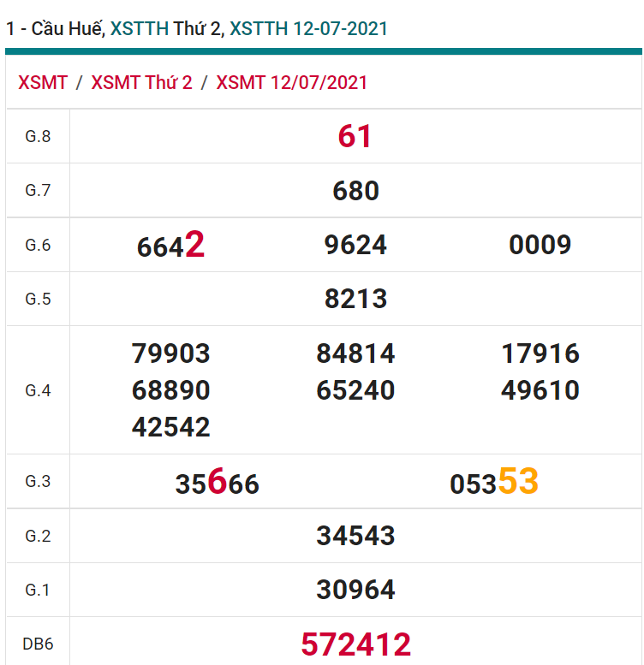Open the XSMT 12/07/2021 breadcrumb link
This screenshot has width=644, height=665.
pyautogui.click(x=291, y=82)
